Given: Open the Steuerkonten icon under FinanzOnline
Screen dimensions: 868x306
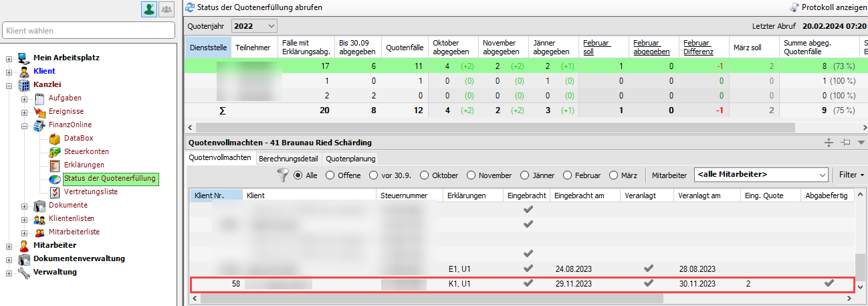Looking at the screenshot, I should pos(55,152).
